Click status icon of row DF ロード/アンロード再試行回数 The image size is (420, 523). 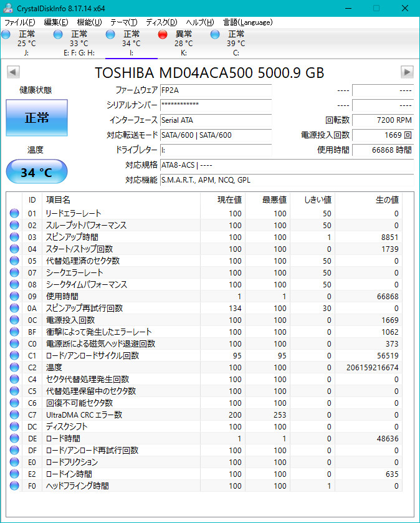pos(14,450)
